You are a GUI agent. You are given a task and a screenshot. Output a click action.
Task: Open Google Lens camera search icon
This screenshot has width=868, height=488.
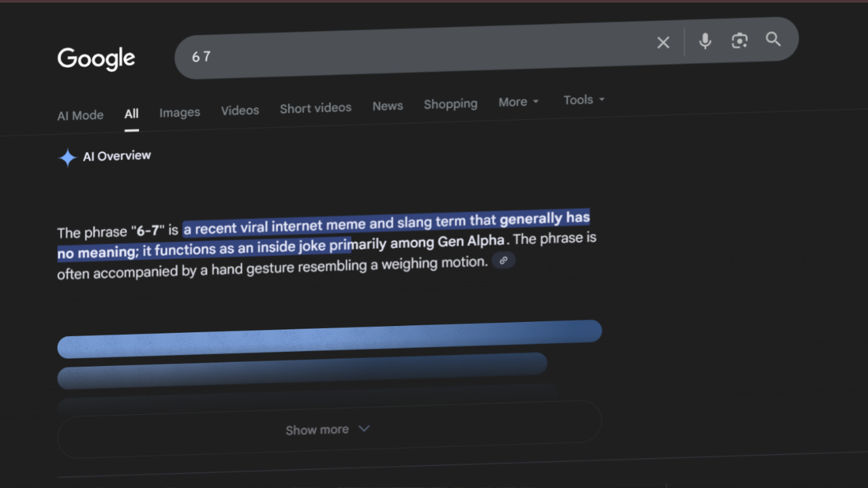739,41
